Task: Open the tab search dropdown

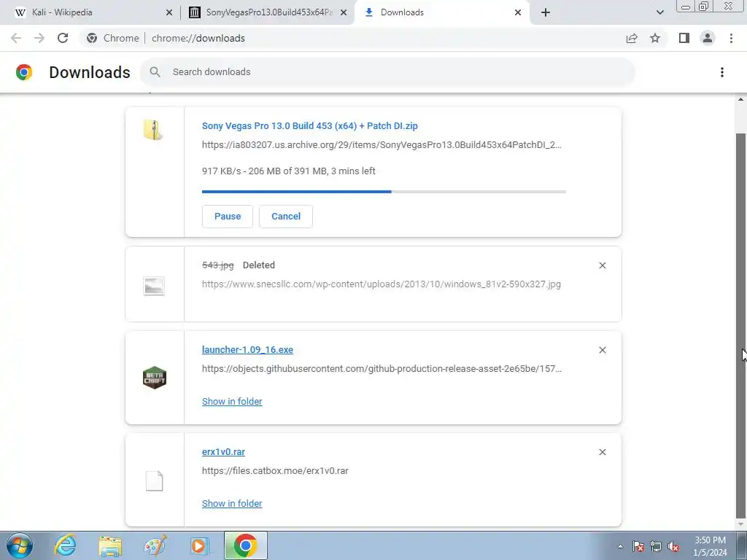Action: click(x=659, y=12)
